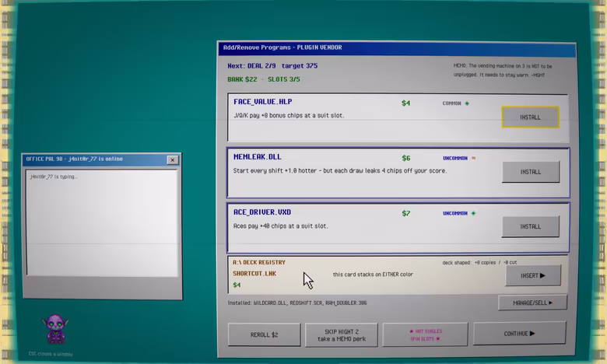Select the MEMLEAK.DLL title text
The height and width of the screenshot is (364, 607).
coord(258,156)
